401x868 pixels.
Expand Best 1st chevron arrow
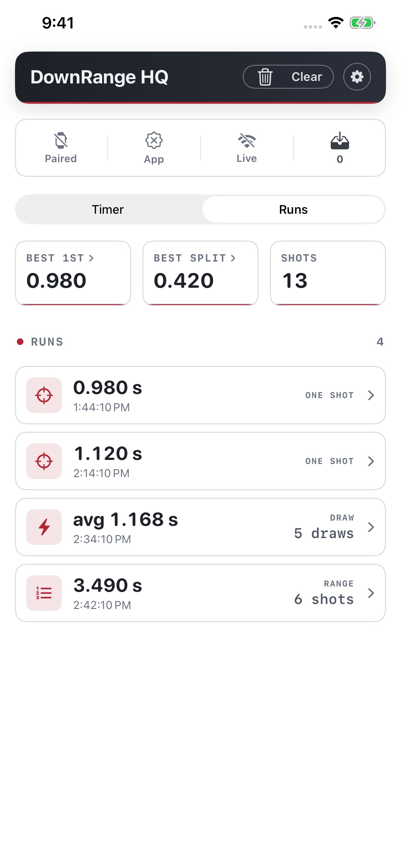tap(91, 258)
